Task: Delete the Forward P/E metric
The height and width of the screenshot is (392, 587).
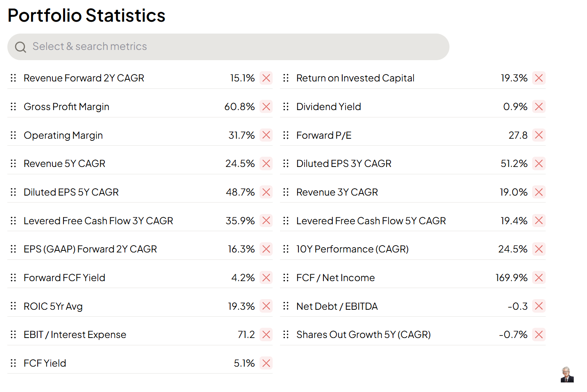Action: click(x=539, y=135)
